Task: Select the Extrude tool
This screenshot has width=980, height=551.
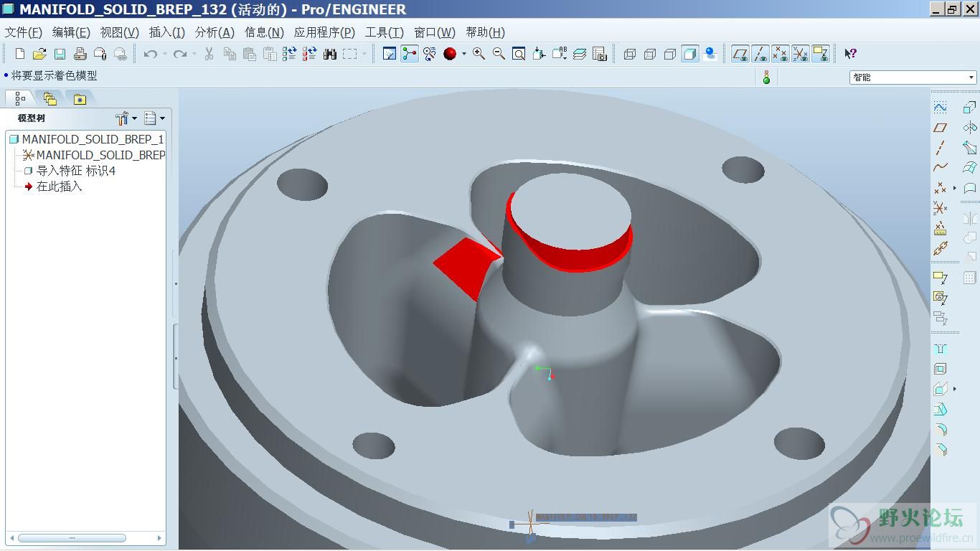Action: (x=969, y=108)
